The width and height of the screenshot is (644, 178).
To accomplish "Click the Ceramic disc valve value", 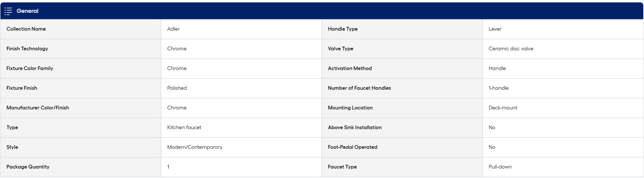I will (511, 49).
